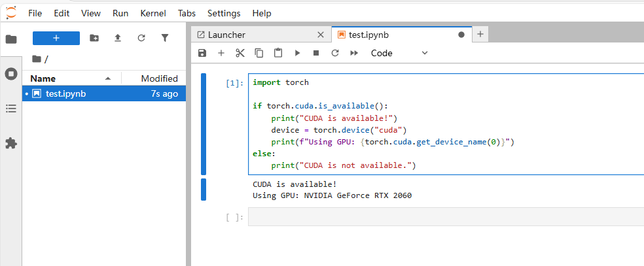644x266 pixels.
Task: Sort files by Name column header
Action: (72, 78)
